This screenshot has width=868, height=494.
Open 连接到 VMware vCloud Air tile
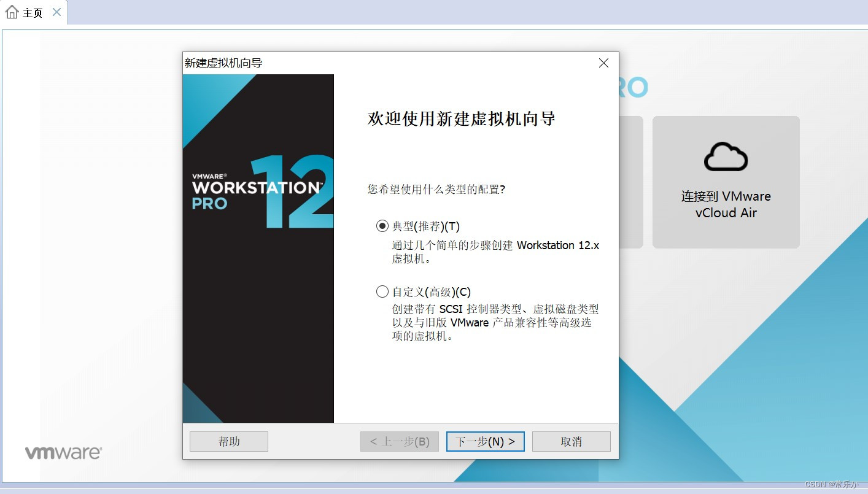726,182
